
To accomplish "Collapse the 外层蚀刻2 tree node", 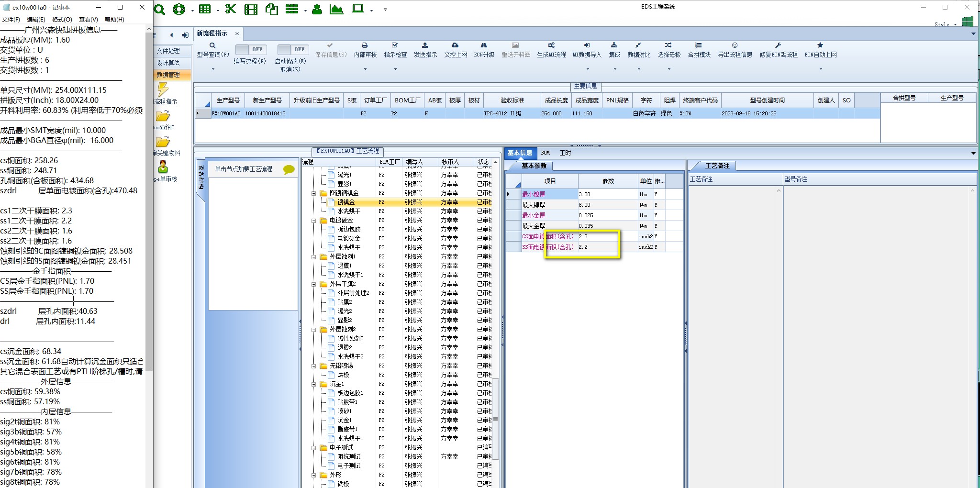I will pos(314,330).
